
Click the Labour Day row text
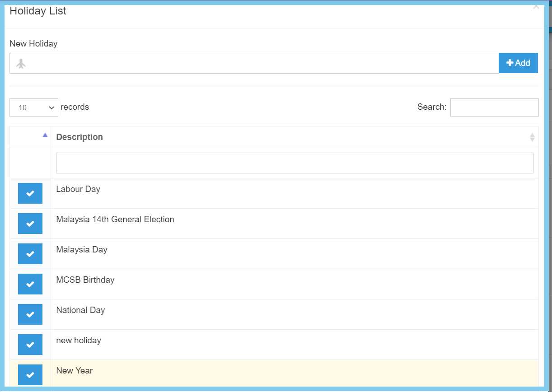pyautogui.click(x=78, y=189)
